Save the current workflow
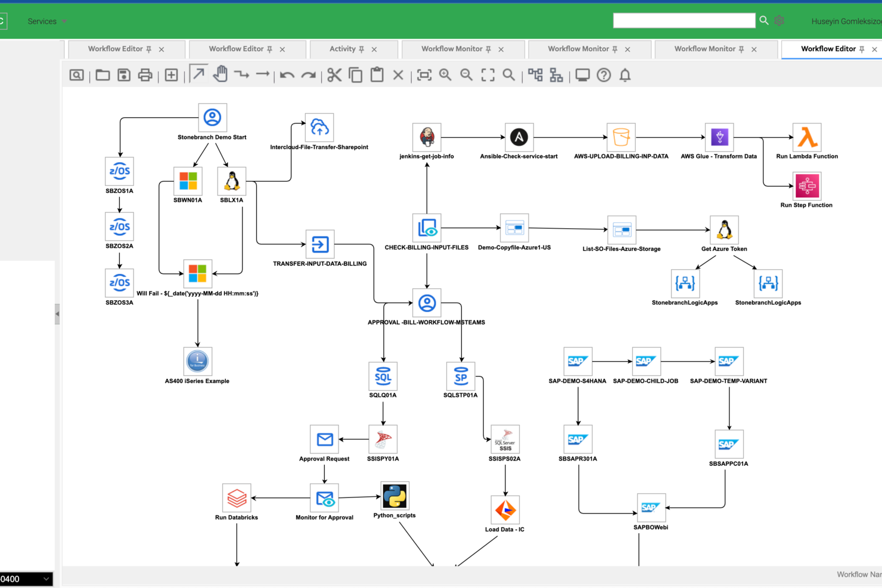The width and height of the screenshot is (882, 588). [x=123, y=75]
